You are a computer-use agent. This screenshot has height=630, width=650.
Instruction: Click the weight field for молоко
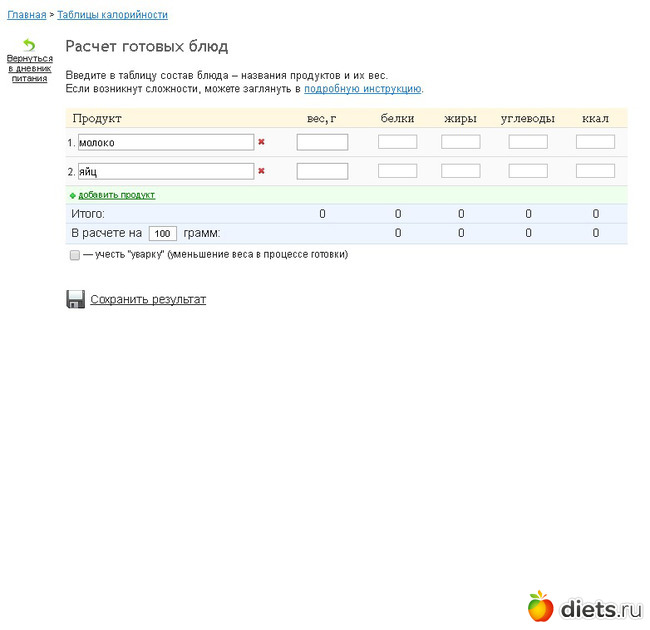coord(322,142)
